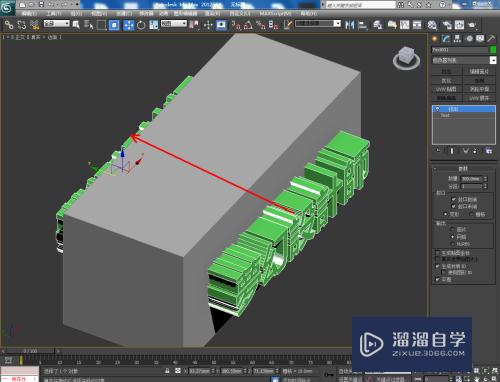The width and height of the screenshot is (500, 382).
Task: Switch to the Modify command panel tab
Action: click(446, 39)
